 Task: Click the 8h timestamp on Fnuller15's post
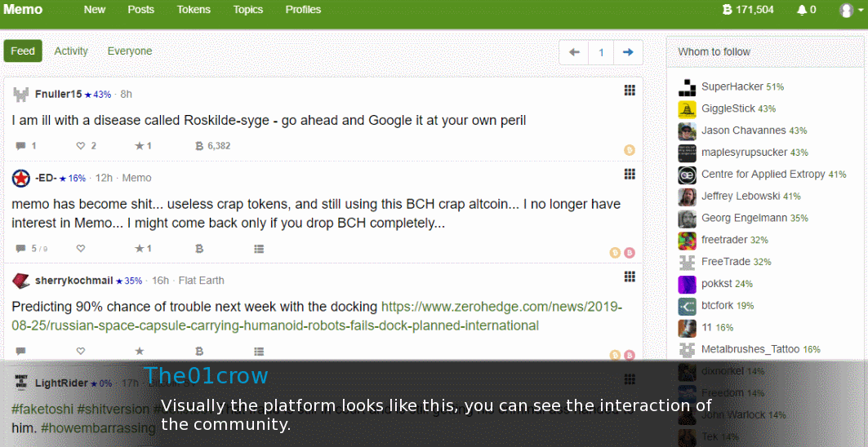click(127, 94)
